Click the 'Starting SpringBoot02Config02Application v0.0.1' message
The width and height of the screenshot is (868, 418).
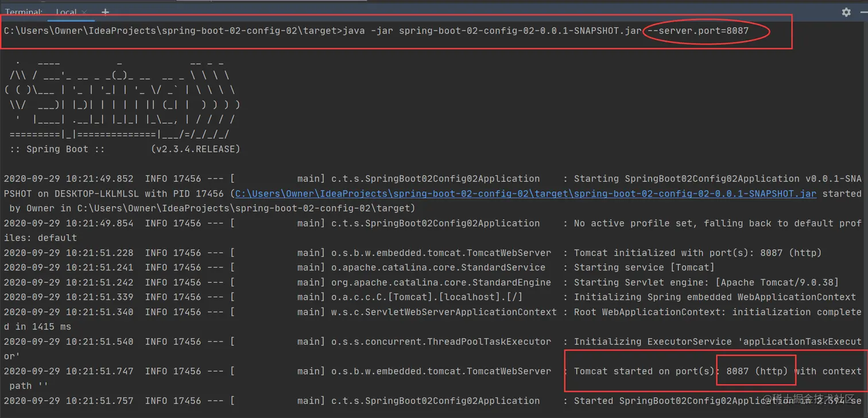(x=718, y=179)
